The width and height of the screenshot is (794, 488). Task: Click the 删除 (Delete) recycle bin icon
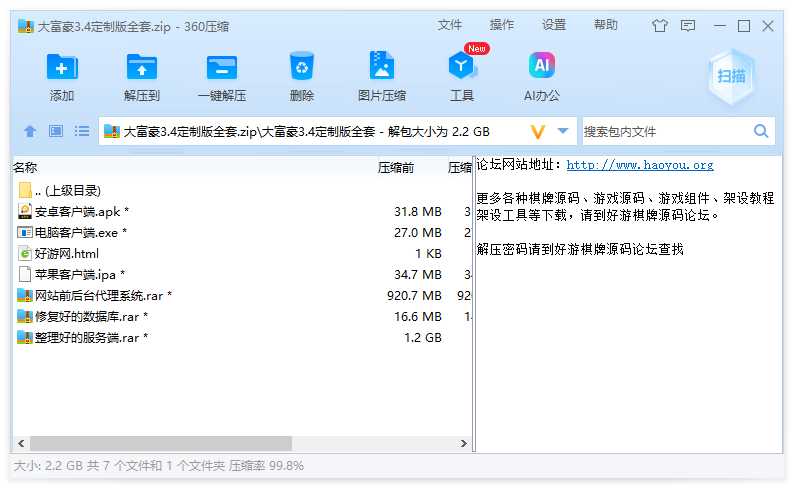(x=302, y=66)
